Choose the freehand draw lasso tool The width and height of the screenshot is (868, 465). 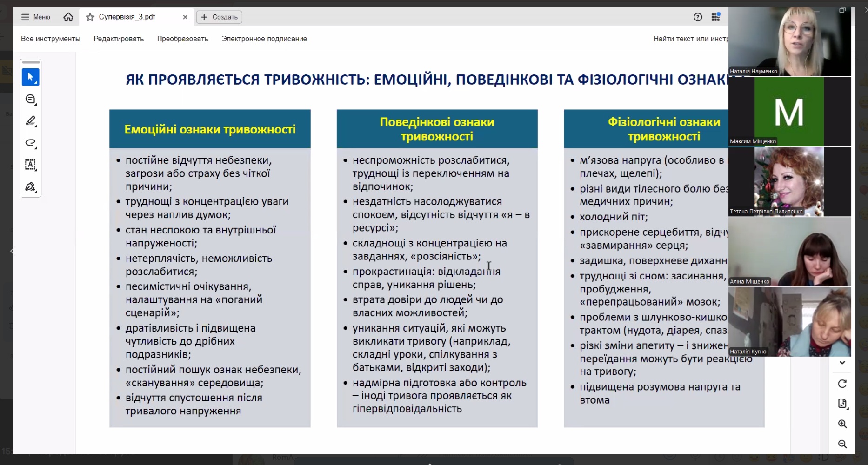pyautogui.click(x=31, y=143)
